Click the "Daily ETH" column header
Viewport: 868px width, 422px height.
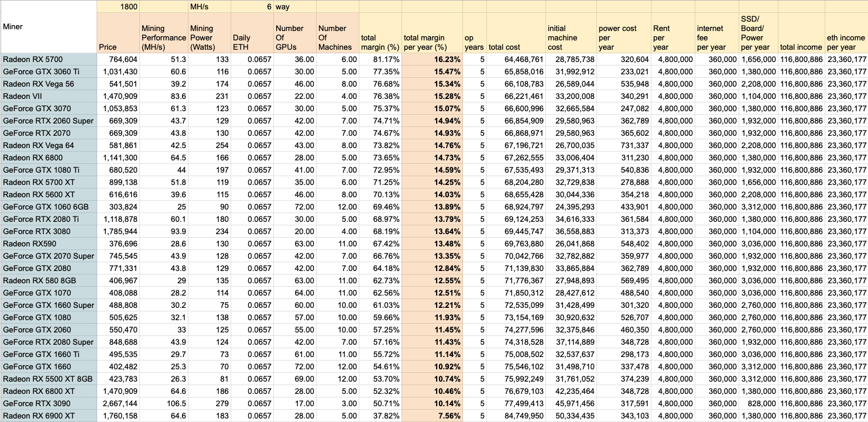252,33
